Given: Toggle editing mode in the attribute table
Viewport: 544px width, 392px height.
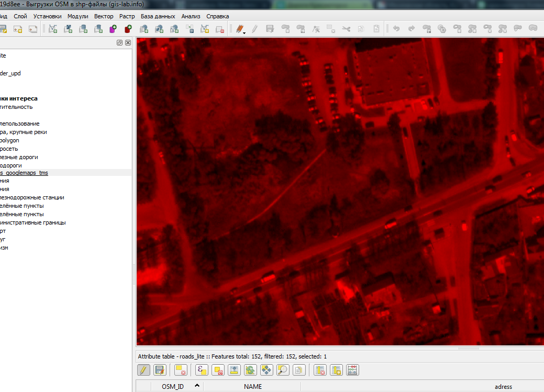Looking at the screenshot, I should click(x=143, y=370).
